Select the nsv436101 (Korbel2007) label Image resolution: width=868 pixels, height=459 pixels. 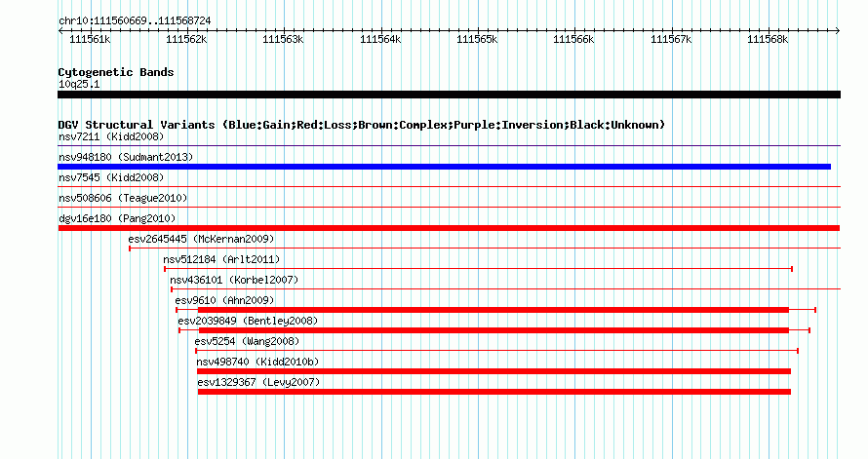[234, 280]
